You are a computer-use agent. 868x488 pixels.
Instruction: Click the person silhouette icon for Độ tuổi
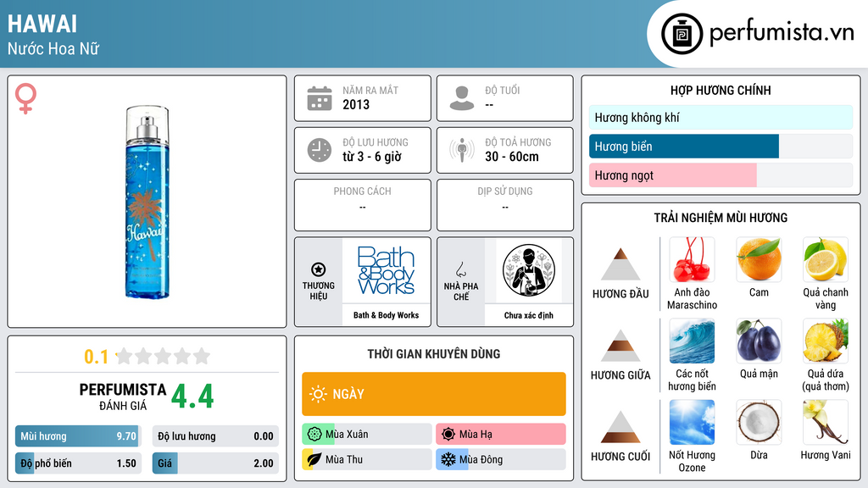tap(462, 98)
